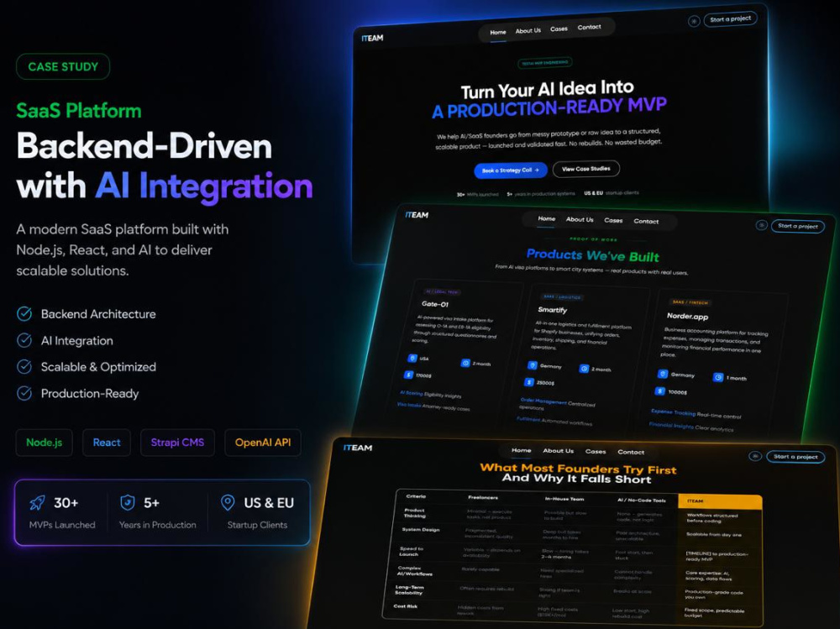The width and height of the screenshot is (840, 629).
Task: Click the Node.js tech tag
Action: pos(45,443)
